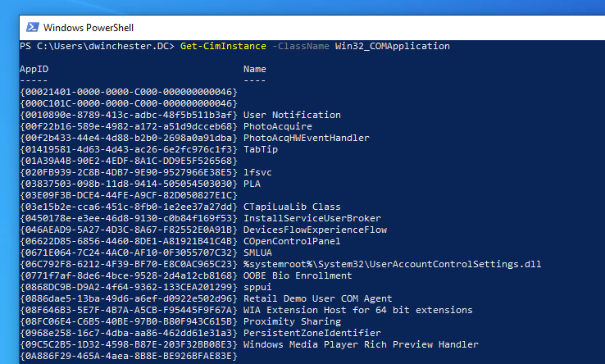Click the Proximity Sharing entry name
Viewport: 605px width, 364px height.
292,321
